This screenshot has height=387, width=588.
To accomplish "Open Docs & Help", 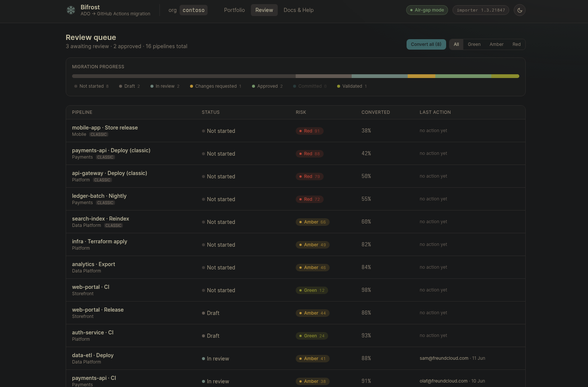I will (298, 10).
